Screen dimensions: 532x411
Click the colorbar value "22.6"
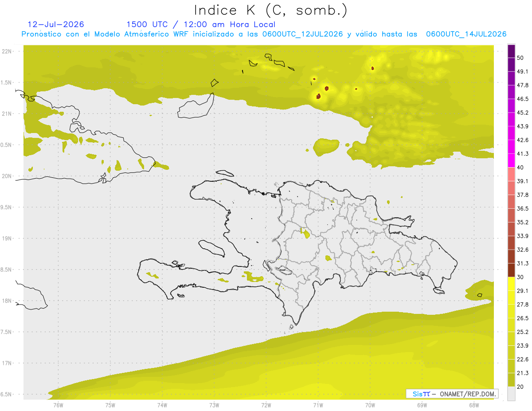523,360
